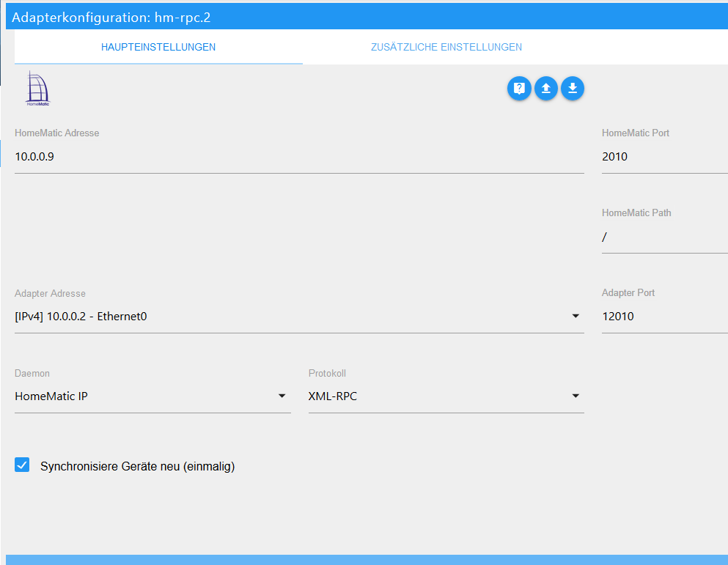Open the help icon button
Screen dimensions: 728x565
519,88
